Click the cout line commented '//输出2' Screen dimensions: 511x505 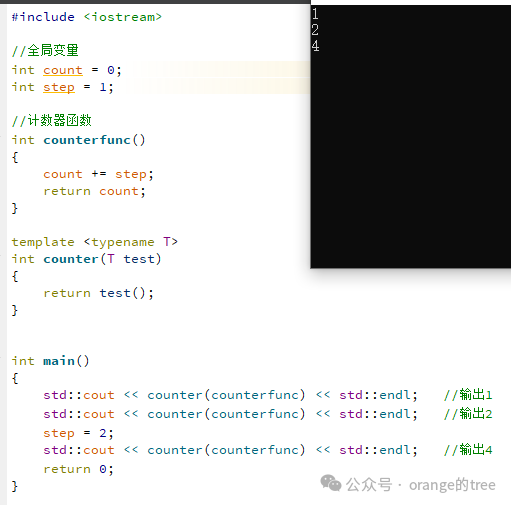(x=230, y=414)
